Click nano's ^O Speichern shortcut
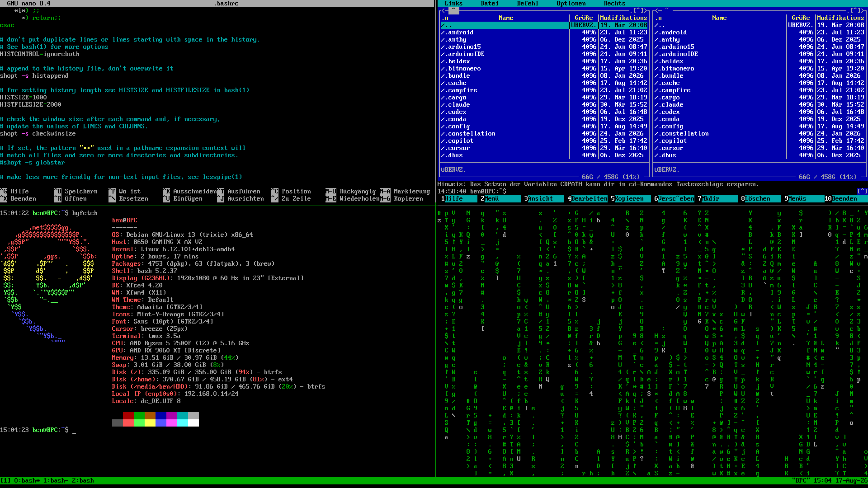Screen dimensions: 868x488 [x=76, y=192]
